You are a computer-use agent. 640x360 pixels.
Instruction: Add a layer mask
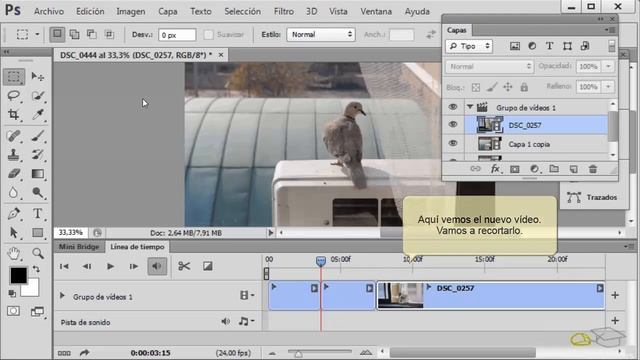point(515,169)
